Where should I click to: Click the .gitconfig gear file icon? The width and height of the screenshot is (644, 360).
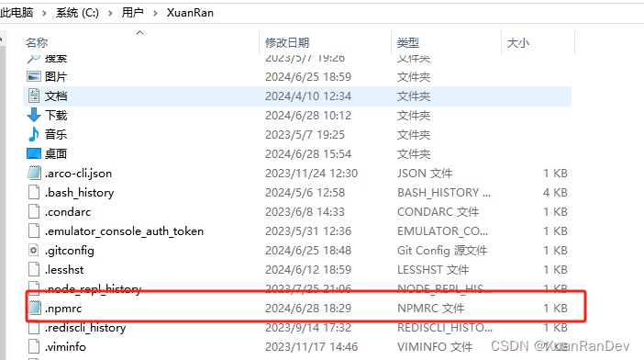click(34, 251)
